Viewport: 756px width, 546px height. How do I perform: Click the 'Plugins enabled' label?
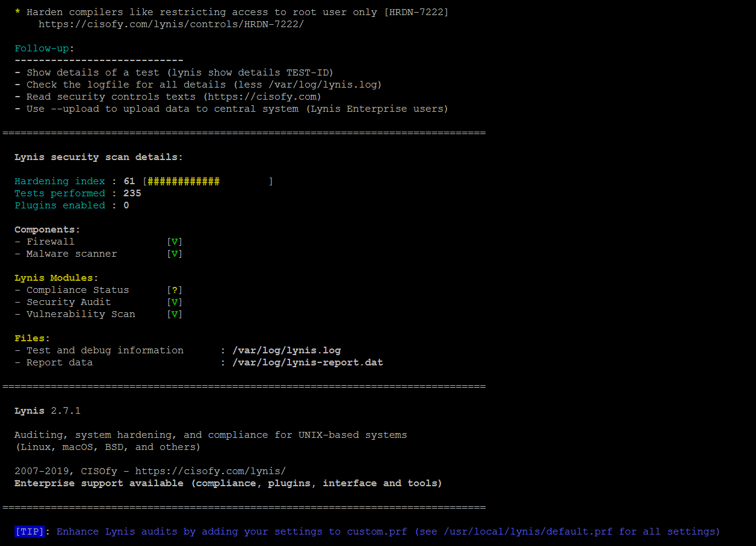[60, 205]
